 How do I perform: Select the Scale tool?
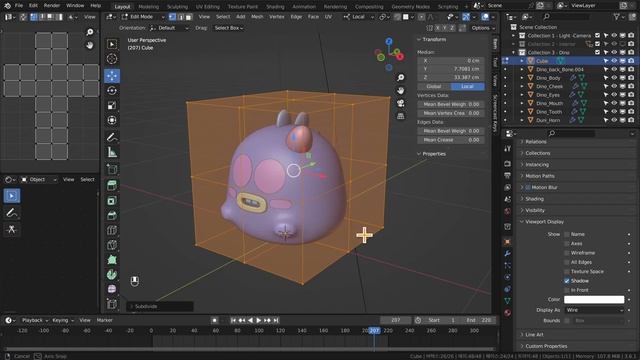click(x=112, y=105)
